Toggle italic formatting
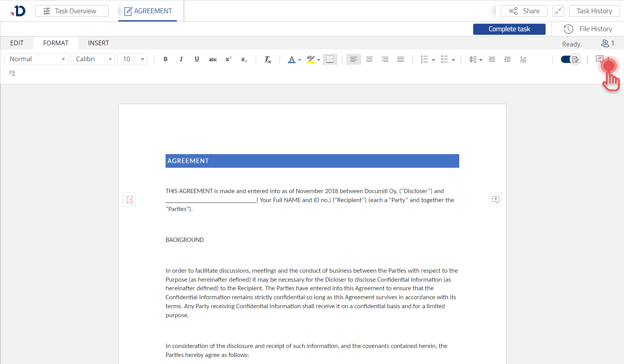 click(x=181, y=59)
